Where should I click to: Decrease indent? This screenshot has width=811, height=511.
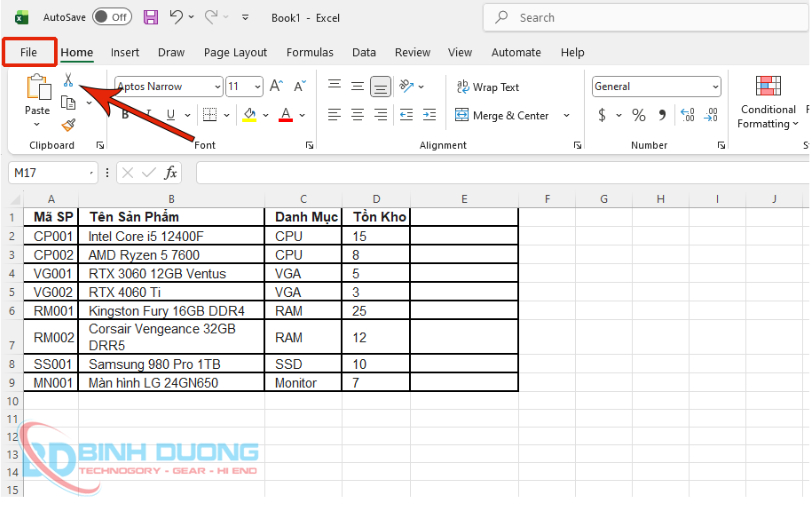tap(407, 115)
